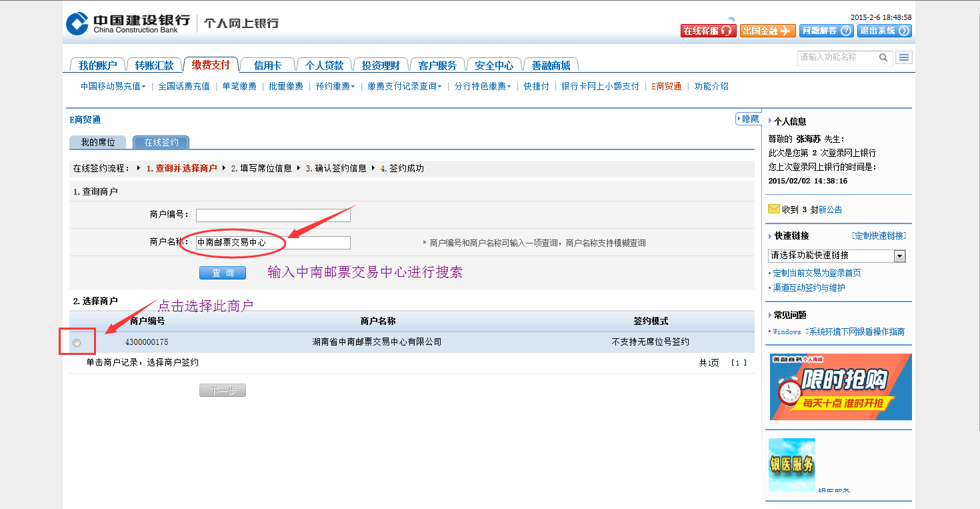This screenshot has width=980, height=509.
Task: Click the search magnifier icon
Action: pyautogui.click(x=883, y=58)
